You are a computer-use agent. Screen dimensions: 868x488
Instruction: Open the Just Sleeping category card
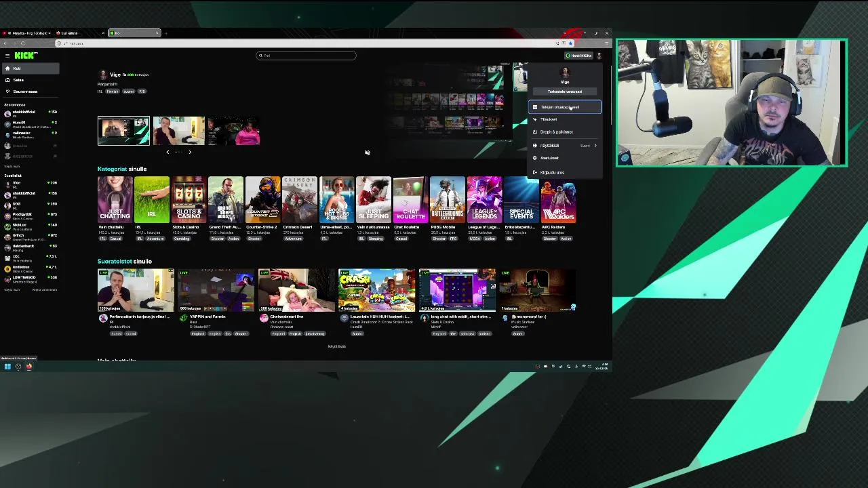pos(374,199)
